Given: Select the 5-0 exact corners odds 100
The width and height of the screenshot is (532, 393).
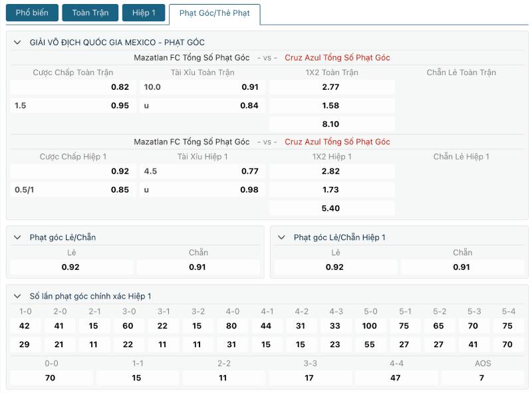Looking at the screenshot, I should click(370, 326).
